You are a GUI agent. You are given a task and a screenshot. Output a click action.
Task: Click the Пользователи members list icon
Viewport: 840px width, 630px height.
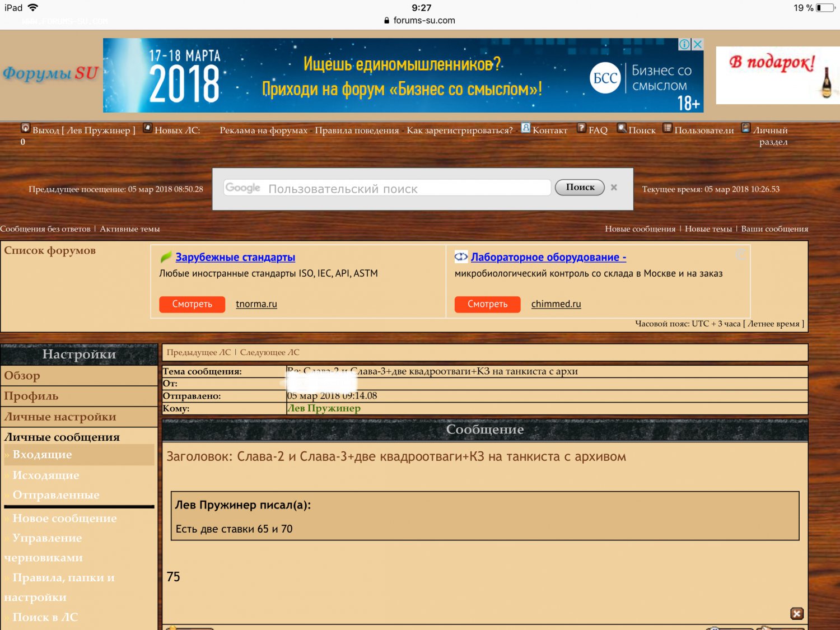(x=667, y=128)
